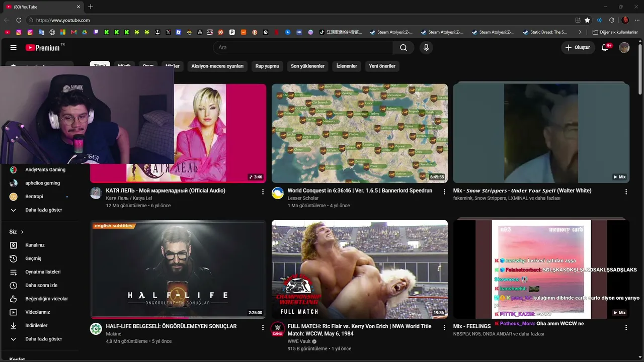Play the Ric Flair wrestling match thumbnail

pos(360,269)
